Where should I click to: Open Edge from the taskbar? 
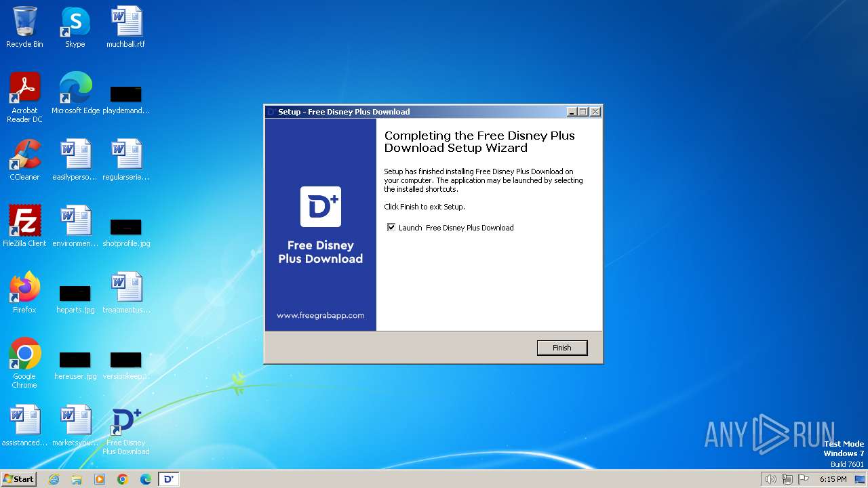[x=146, y=479]
